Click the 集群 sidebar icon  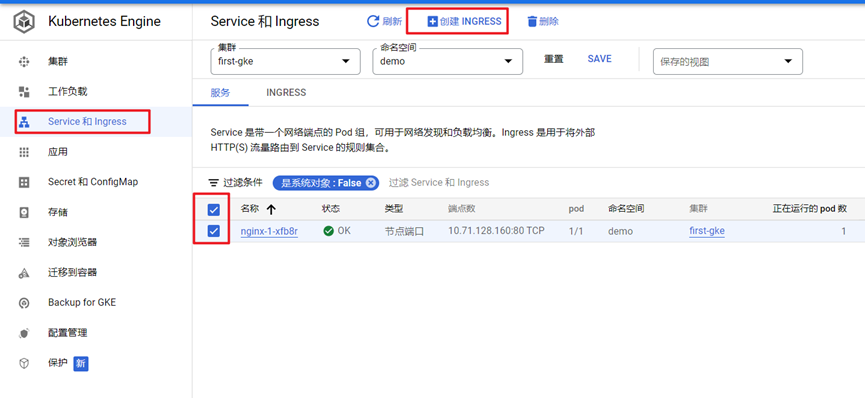point(24,61)
